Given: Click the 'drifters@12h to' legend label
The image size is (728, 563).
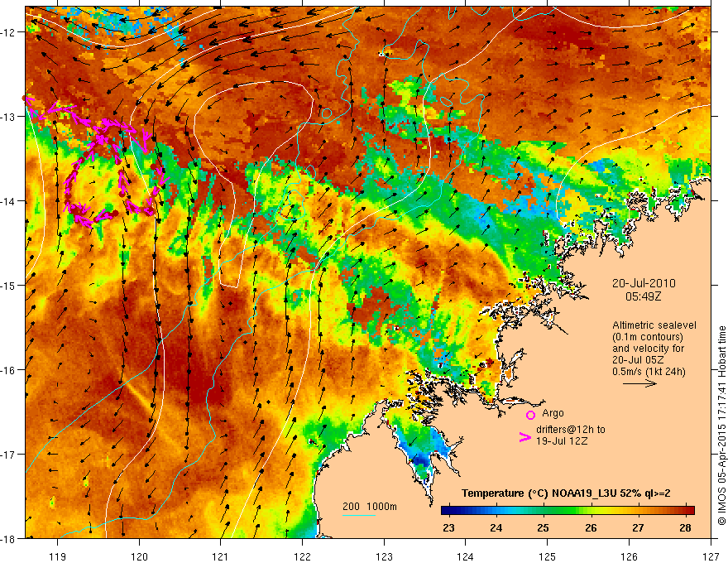Looking at the screenshot, I should pos(571,430).
